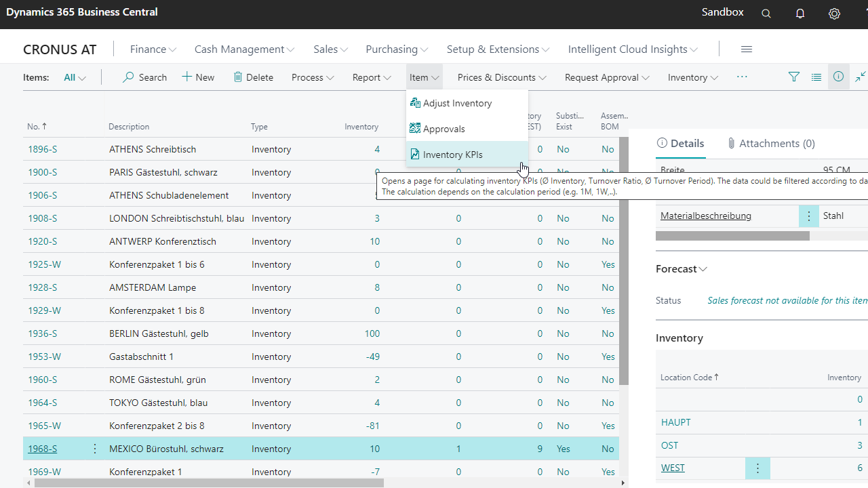Viewport: 868px width, 488px height.
Task: Open the settings gear icon
Action: coord(834,14)
